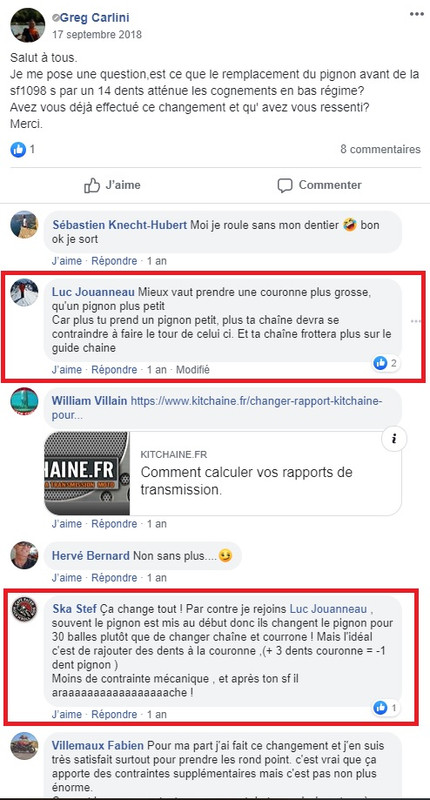
Task: Click the info icon on the Kitchaine link preview
Action: pyautogui.click(x=394, y=439)
